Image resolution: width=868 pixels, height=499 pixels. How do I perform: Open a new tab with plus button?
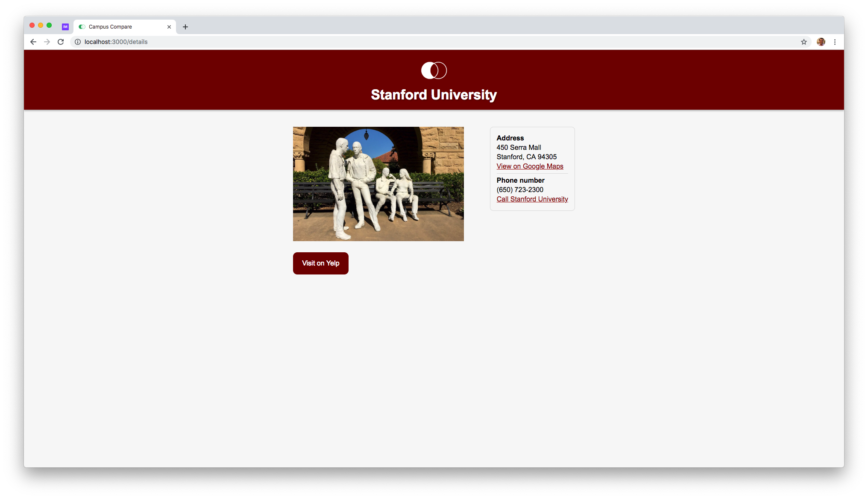click(185, 27)
